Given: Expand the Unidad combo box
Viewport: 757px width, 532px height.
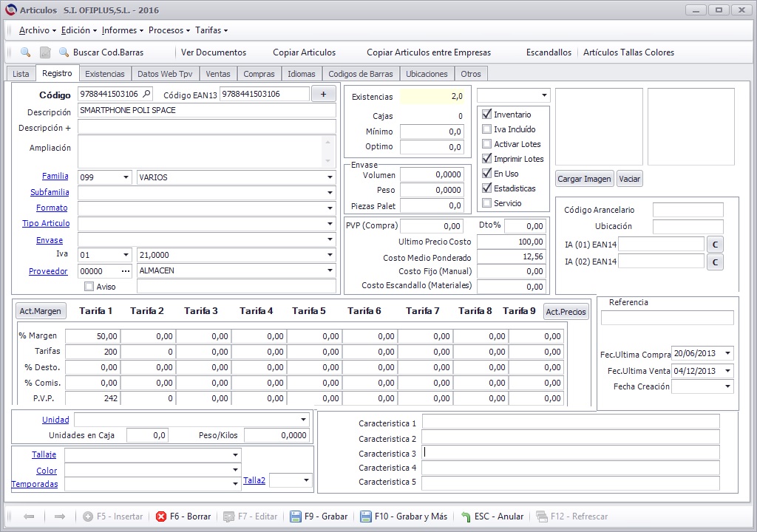Looking at the screenshot, I should click(x=303, y=420).
